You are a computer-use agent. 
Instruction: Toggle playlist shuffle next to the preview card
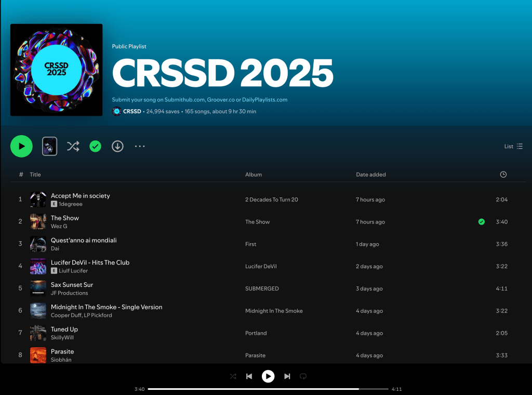73,146
